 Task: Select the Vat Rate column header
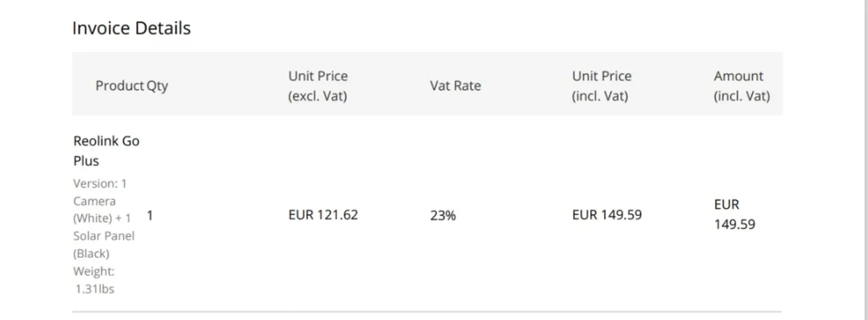(x=455, y=86)
